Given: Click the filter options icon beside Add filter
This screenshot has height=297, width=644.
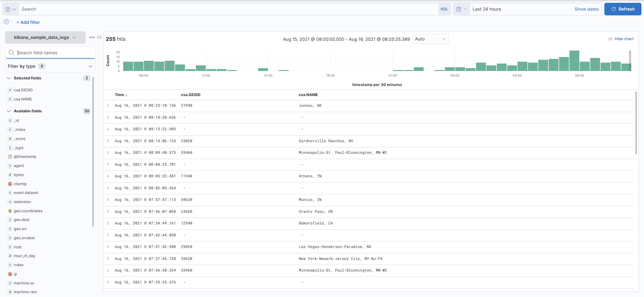Looking at the screenshot, I should [6, 22].
